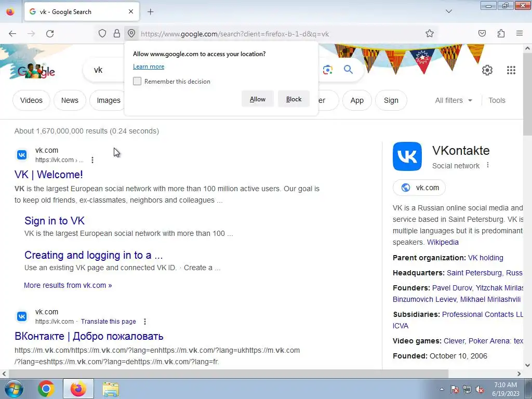Open a new browser tab
Image resolution: width=532 pixels, height=399 pixels.
(x=150, y=12)
